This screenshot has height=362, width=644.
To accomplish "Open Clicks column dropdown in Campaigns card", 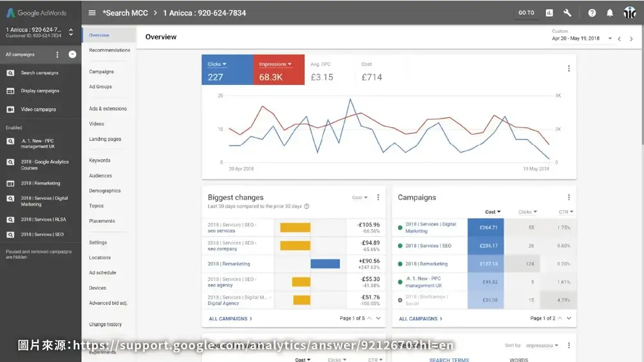I will tap(527, 212).
